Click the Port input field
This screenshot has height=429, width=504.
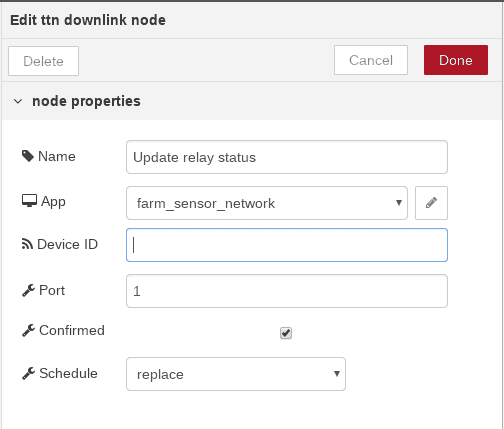point(287,291)
